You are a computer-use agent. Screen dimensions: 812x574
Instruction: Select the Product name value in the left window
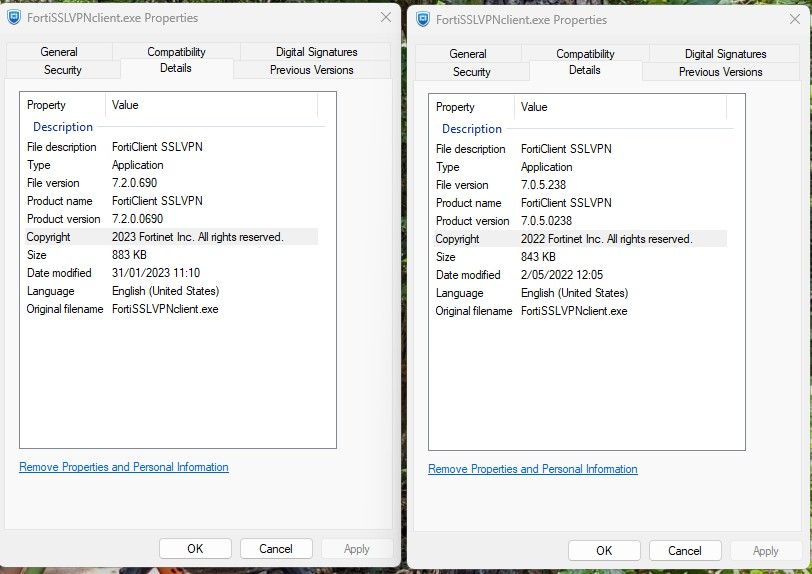pyautogui.click(x=157, y=201)
